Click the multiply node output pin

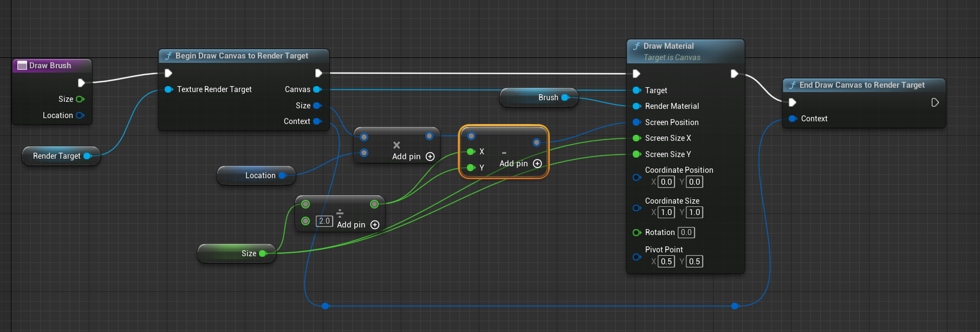[x=429, y=136]
